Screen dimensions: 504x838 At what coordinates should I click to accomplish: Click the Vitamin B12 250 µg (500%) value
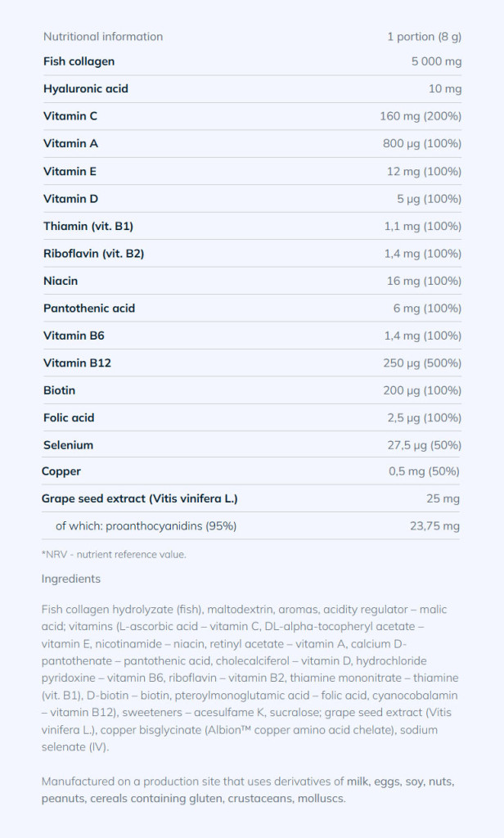point(422,363)
